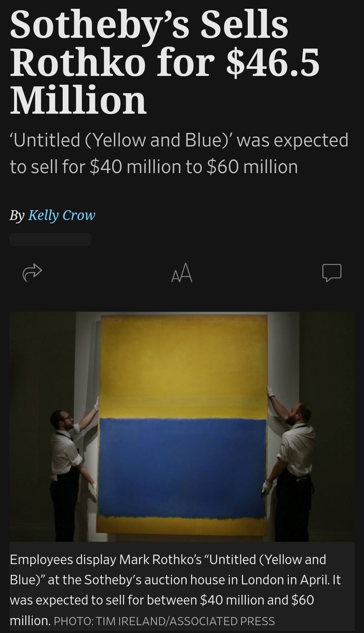The image size is (364, 633).
Task: Tap the Rothko painting photo
Action: click(182, 426)
